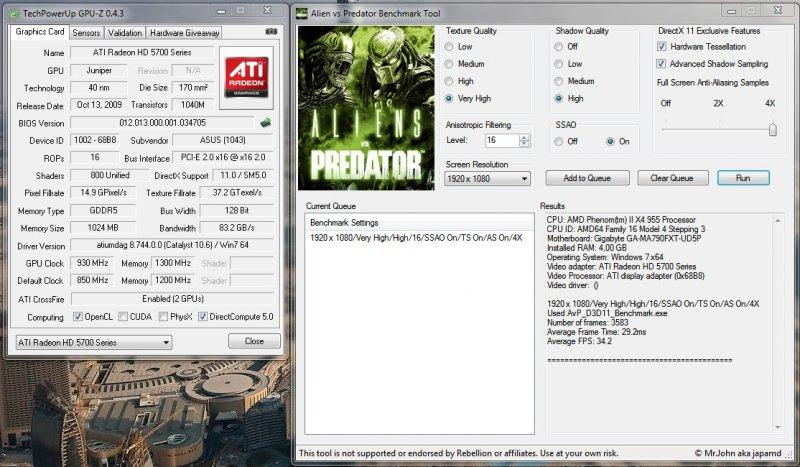Screen dimensions: 800x467
Task: Click the anti-aliasing samples slider handle
Action: pyautogui.click(x=772, y=129)
